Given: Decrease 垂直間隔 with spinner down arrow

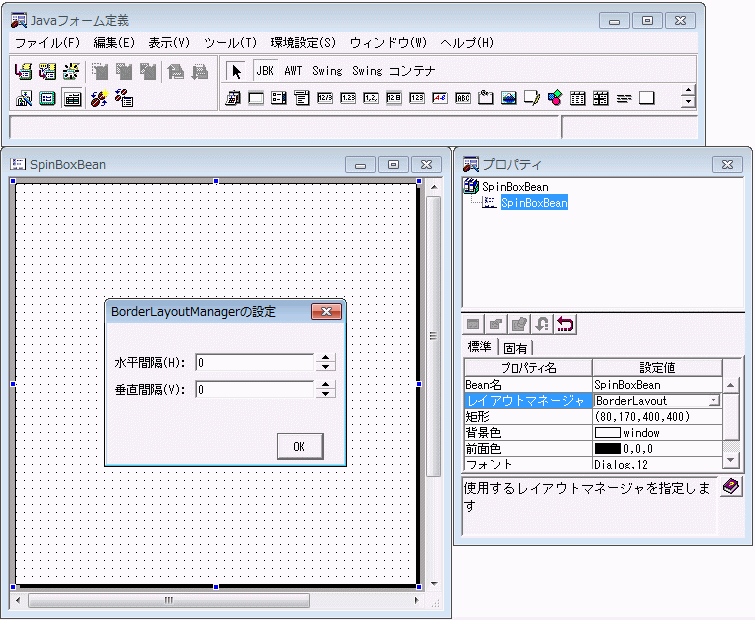Looking at the screenshot, I should 326,394.
